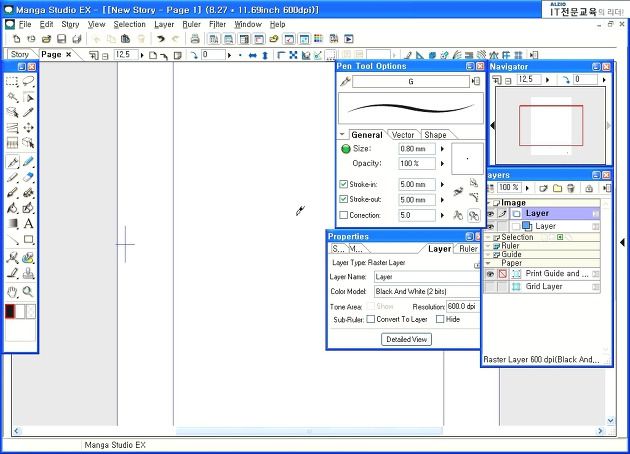Click the New Folder icon in Layers panel
The height and width of the screenshot is (454, 630).
557,188
